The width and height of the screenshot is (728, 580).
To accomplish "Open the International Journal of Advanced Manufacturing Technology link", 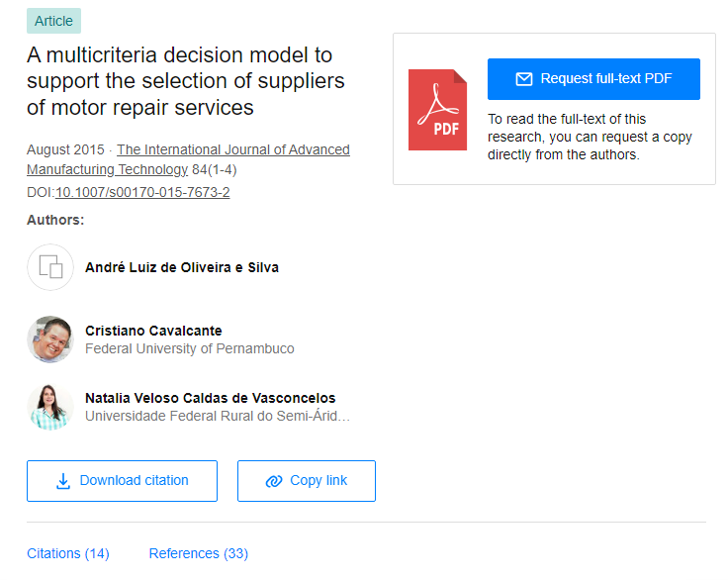I will (x=188, y=159).
